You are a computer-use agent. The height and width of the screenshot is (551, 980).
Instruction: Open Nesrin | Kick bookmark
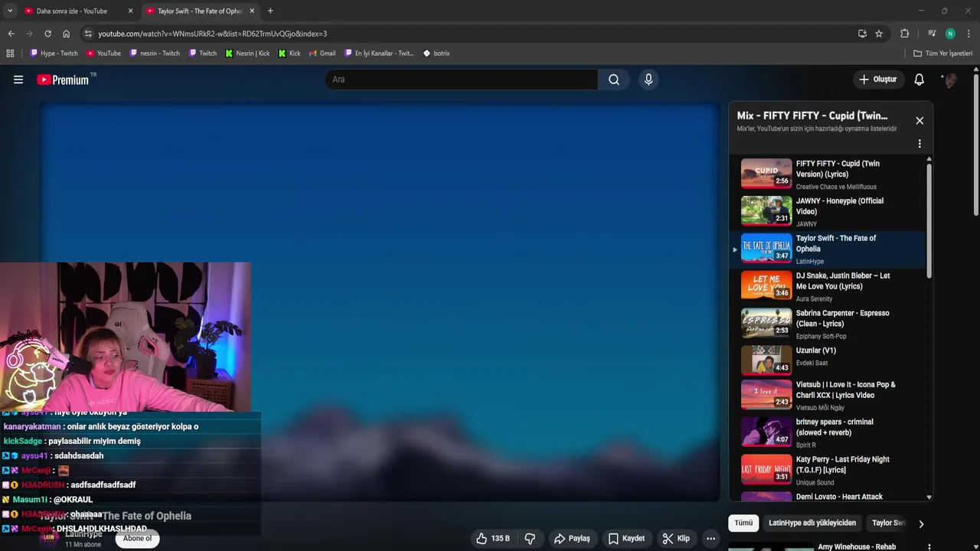click(x=247, y=54)
